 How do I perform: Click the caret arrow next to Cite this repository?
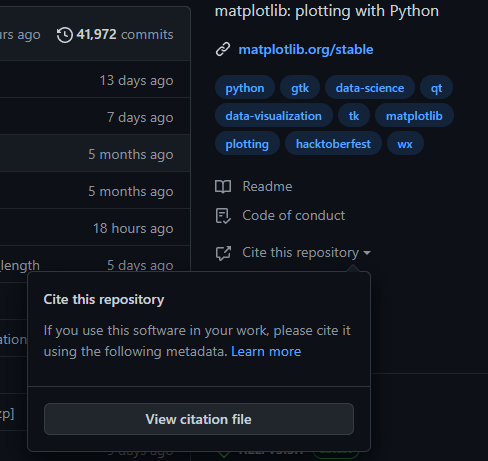pos(367,253)
